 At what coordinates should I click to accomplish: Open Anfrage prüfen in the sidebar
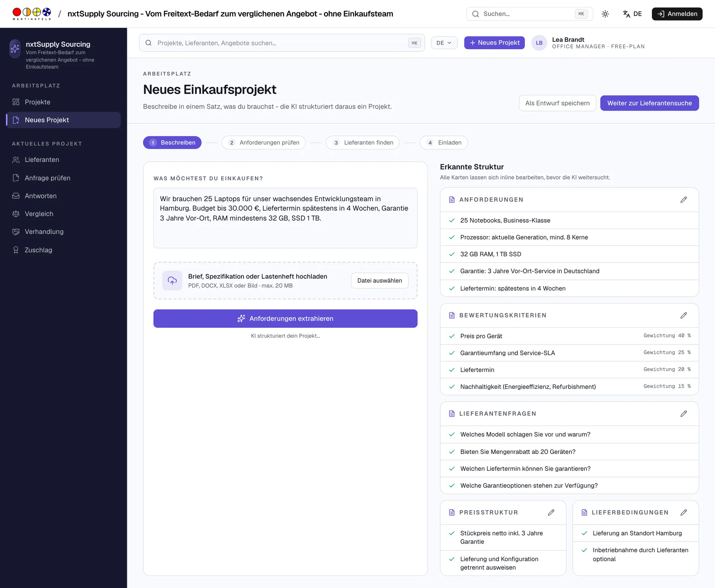(63, 178)
